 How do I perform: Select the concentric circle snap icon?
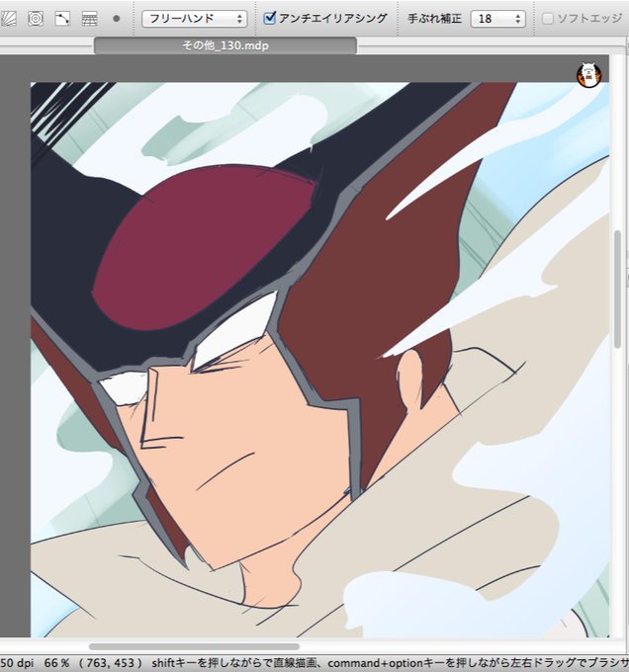[x=36, y=19]
